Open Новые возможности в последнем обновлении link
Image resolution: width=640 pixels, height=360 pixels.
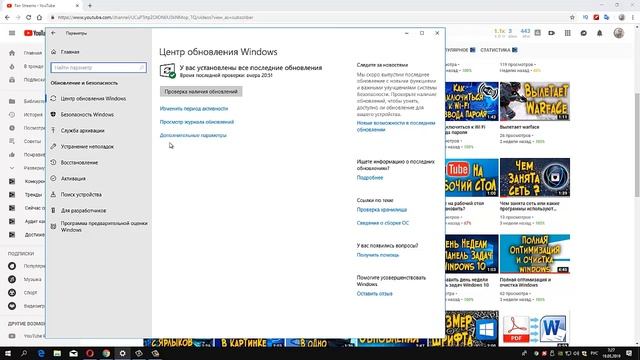pos(396,126)
